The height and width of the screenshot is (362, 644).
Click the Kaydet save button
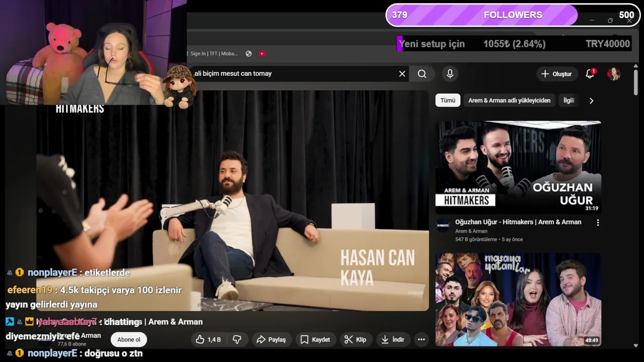pos(315,340)
